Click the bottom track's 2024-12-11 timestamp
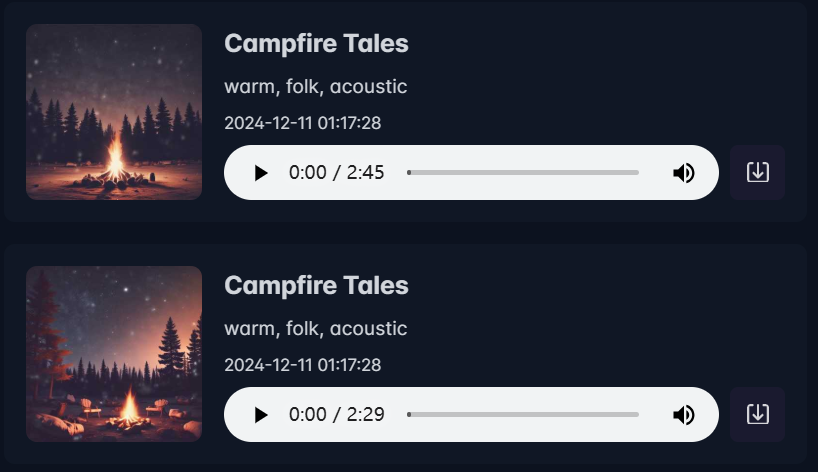 point(302,365)
